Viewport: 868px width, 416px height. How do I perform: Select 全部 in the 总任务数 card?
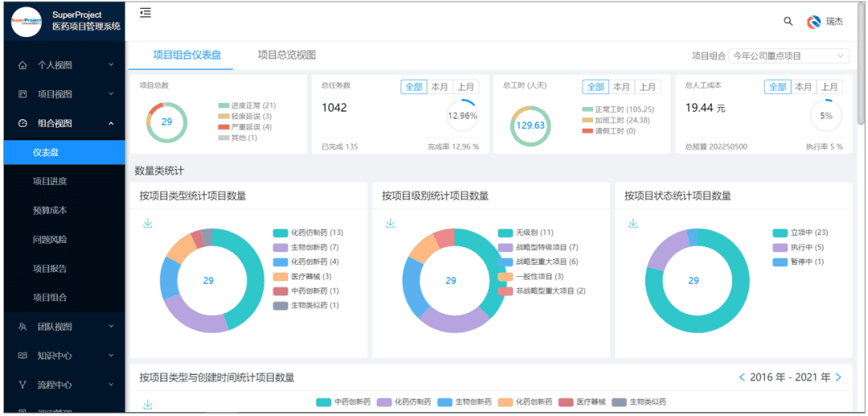pos(414,87)
